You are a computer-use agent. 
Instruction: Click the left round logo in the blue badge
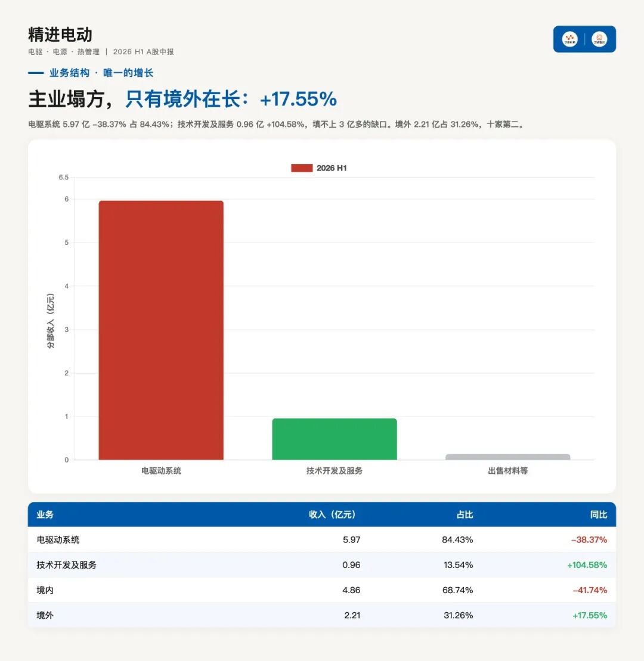(x=570, y=39)
